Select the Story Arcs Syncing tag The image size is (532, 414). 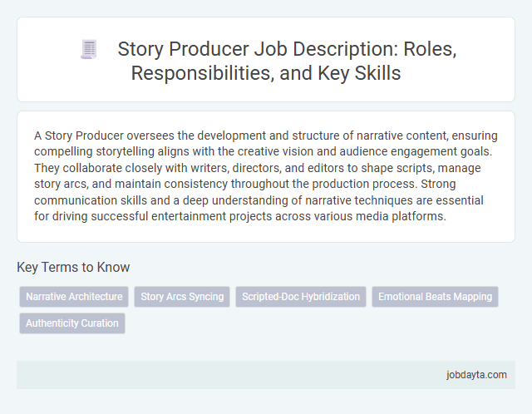pyautogui.click(x=182, y=297)
